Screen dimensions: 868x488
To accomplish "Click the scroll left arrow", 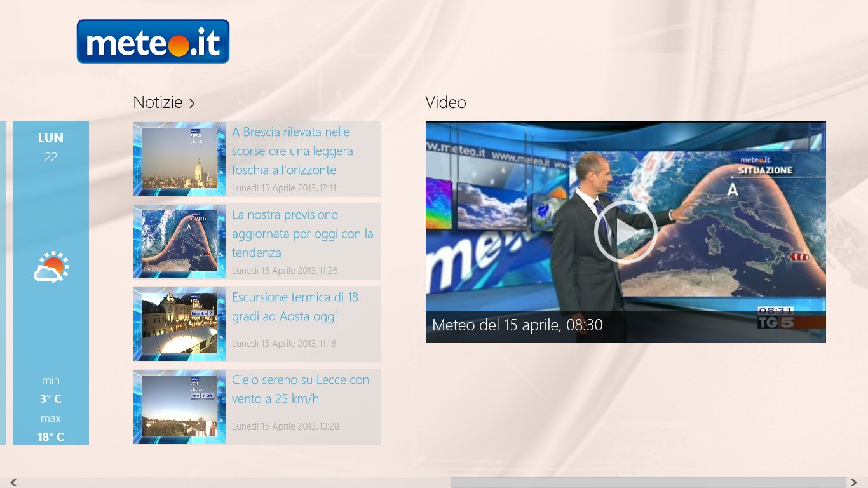I will pos(13,483).
